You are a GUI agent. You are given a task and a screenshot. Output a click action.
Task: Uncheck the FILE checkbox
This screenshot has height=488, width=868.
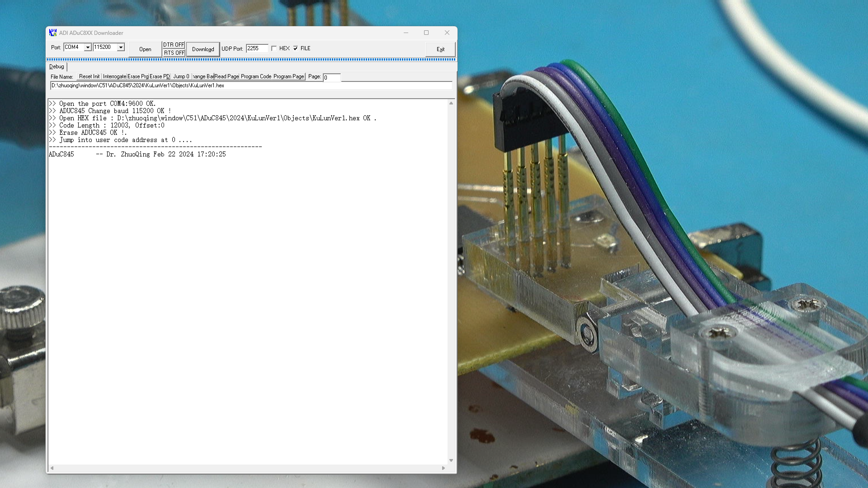coord(295,48)
